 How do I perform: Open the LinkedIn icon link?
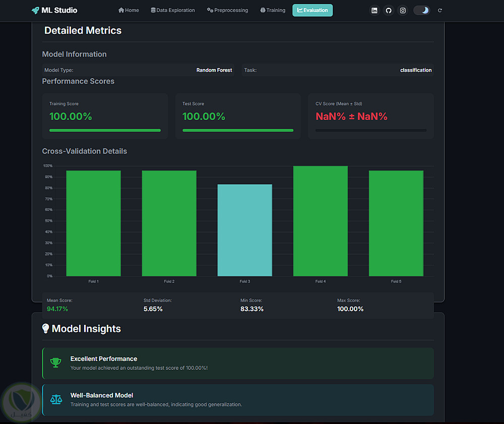(x=374, y=10)
